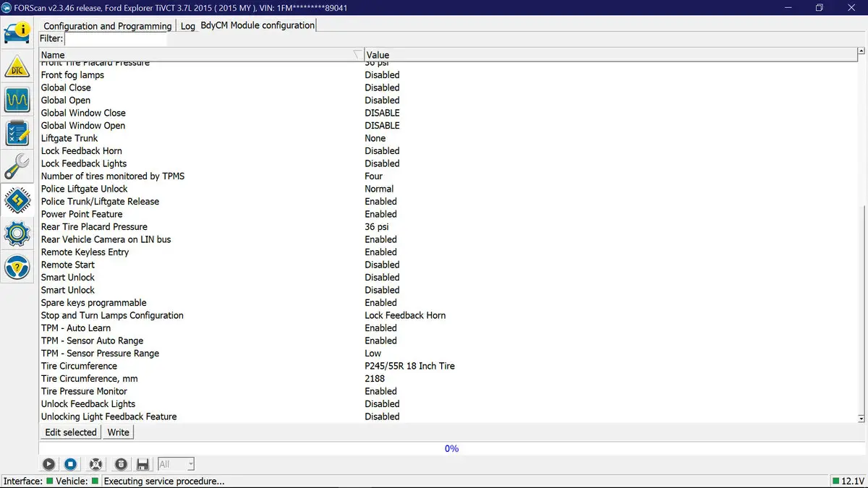
Task: Select the BdyCM Module configuration tab
Action: (x=258, y=25)
